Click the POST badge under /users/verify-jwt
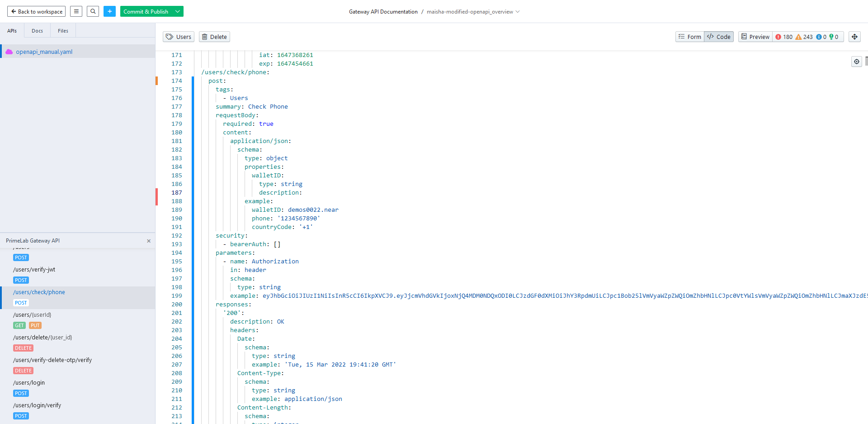This screenshot has height=424, width=868. [21, 280]
